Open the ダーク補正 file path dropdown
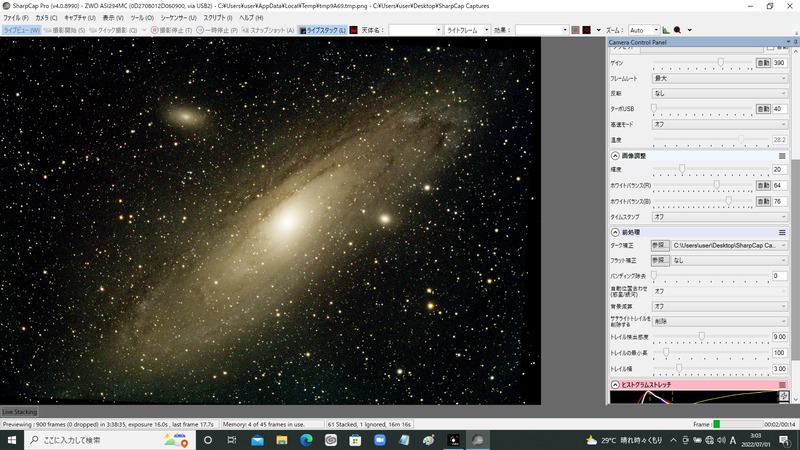Viewport: 800px width, 450px height. point(729,245)
